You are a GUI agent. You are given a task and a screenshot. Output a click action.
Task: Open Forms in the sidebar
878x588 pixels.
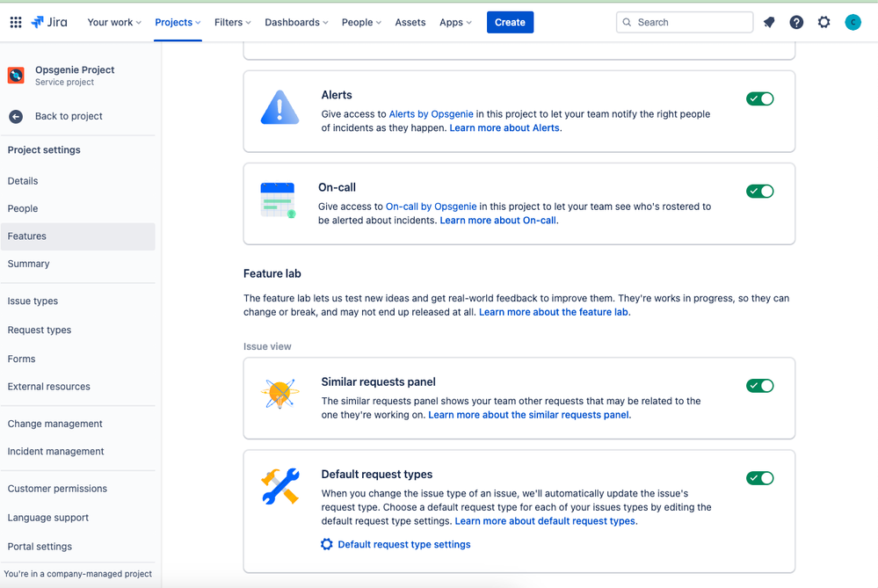click(x=78, y=359)
